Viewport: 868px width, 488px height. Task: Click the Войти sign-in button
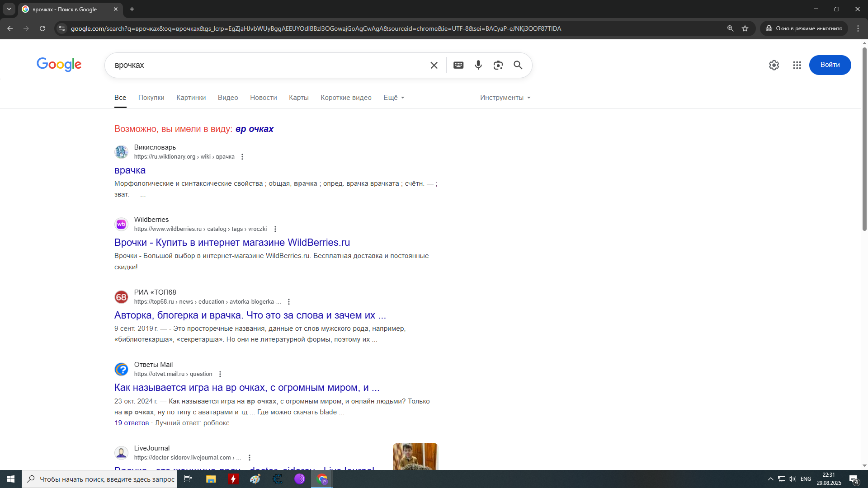pyautogui.click(x=830, y=65)
